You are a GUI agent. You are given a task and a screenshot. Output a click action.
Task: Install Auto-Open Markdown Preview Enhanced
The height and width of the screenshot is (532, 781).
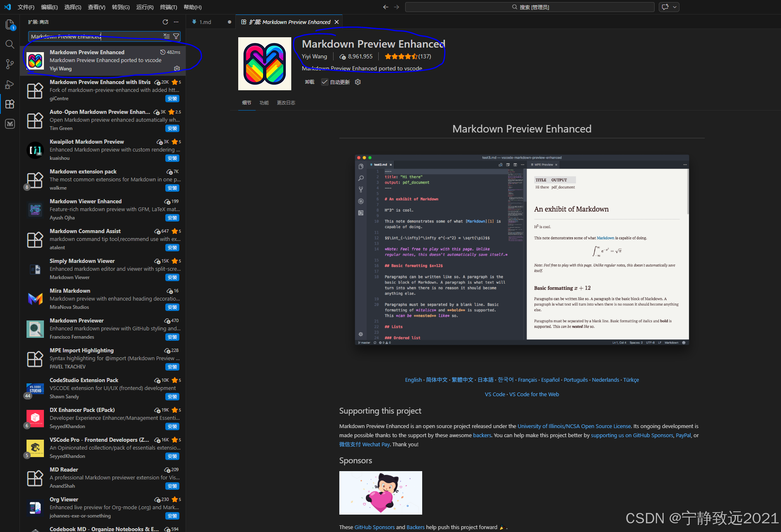(172, 128)
